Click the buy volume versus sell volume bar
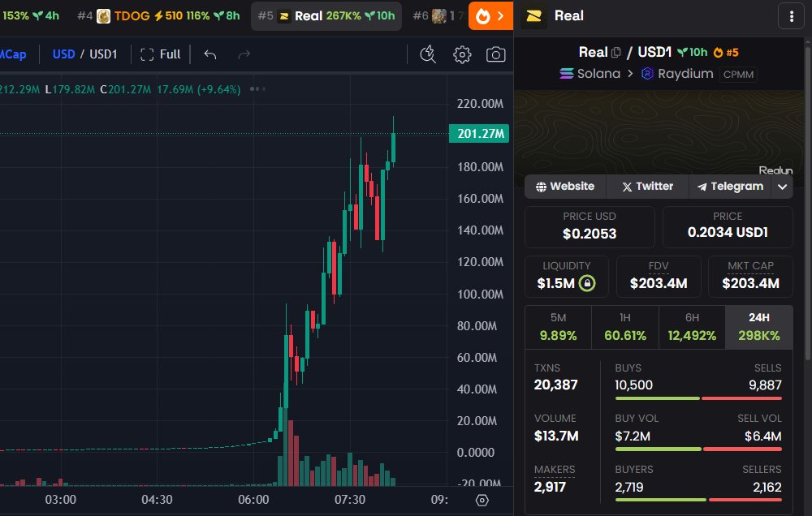Image resolution: width=812 pixels, height=516 pixels. click(698, 449)
